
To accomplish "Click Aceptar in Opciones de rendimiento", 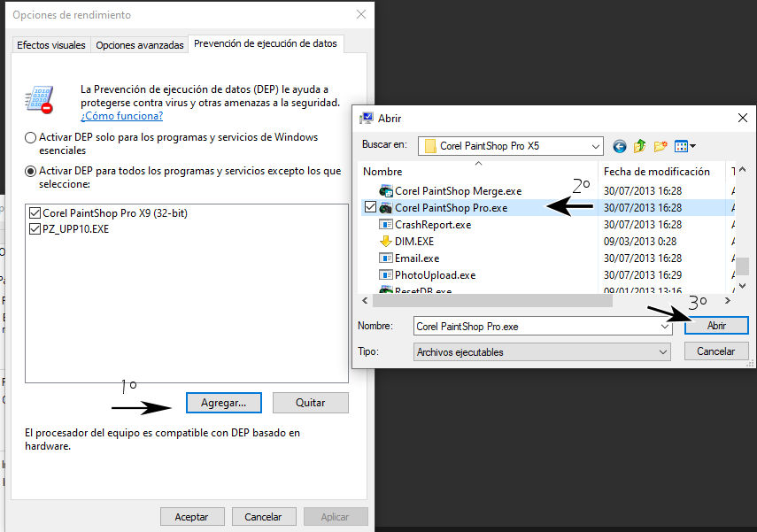I will (x=192, y=517).
